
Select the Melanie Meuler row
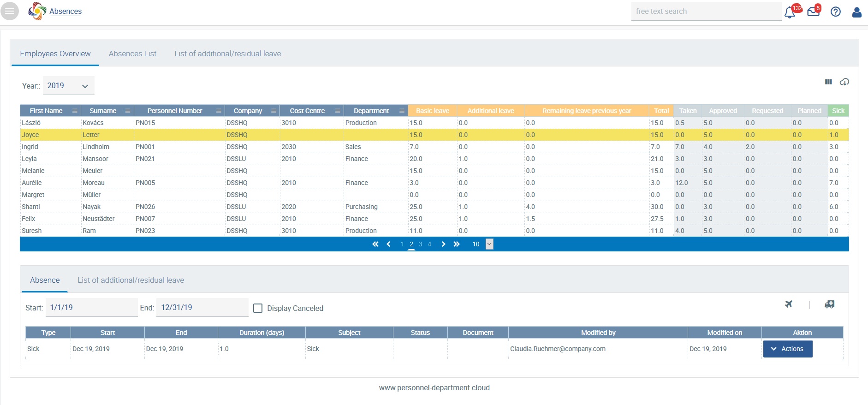pyautogui.click(x=434, y=171)
